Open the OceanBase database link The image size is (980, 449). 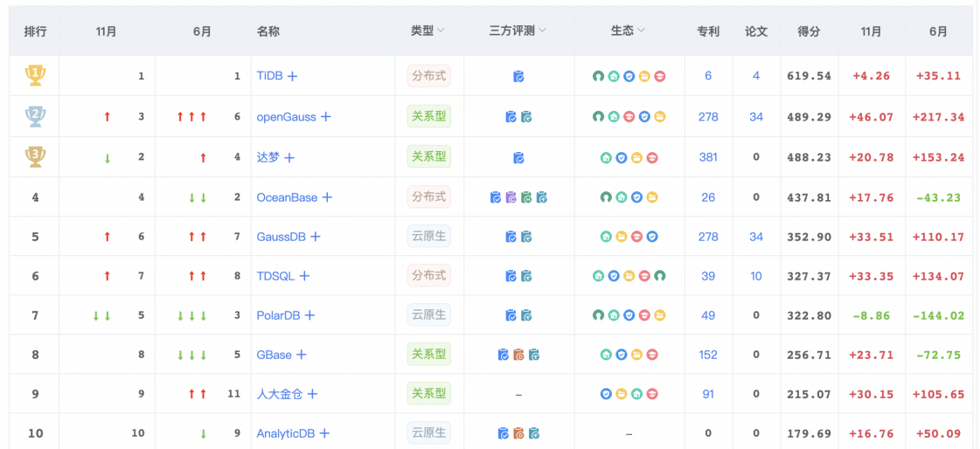point(287,197)
